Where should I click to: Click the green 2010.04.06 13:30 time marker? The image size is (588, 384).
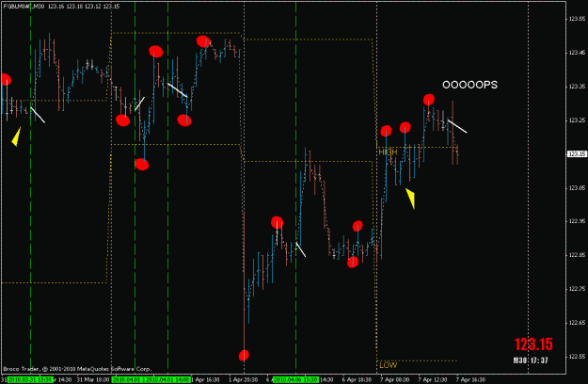(295, 380)
